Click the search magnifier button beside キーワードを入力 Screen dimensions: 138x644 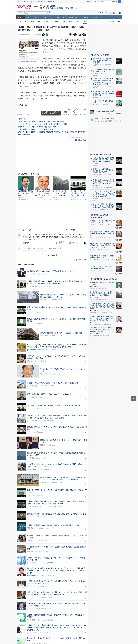(49, 13)
